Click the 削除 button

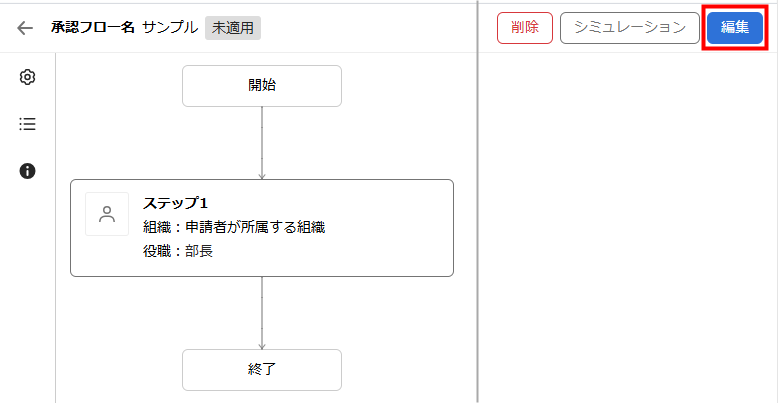tap(524, 28)
